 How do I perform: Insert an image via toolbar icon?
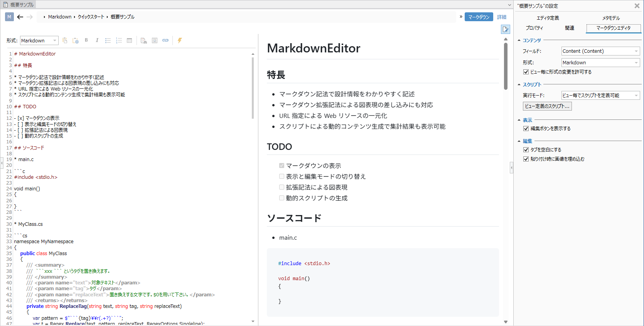tap(155, 40)
